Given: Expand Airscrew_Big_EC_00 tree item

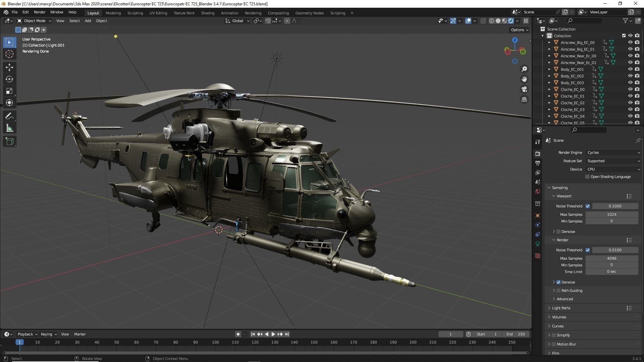Looking at the screenshot, I should tap(549, 43).
